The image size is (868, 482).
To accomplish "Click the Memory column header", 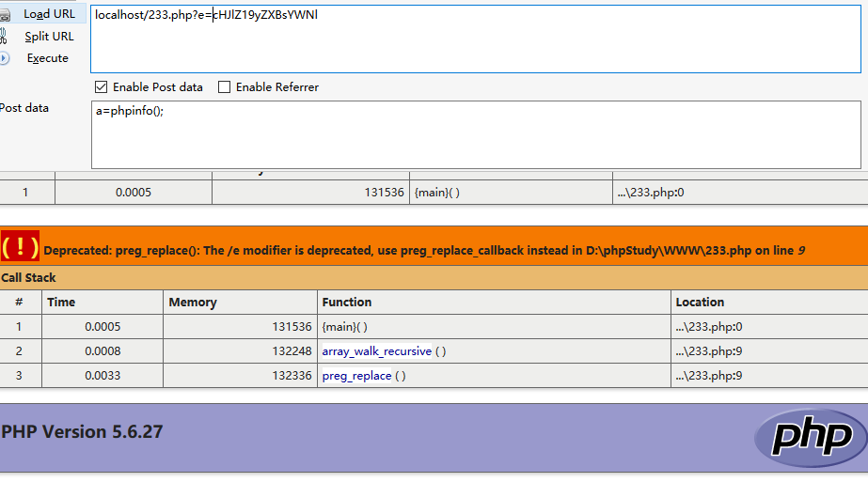I will (x=193, y=303).
